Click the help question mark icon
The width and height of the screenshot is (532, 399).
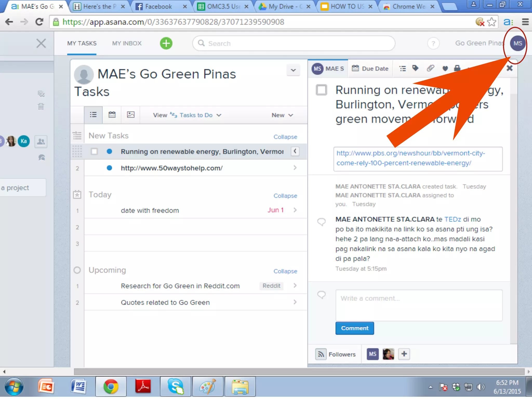tap(433, 43)
